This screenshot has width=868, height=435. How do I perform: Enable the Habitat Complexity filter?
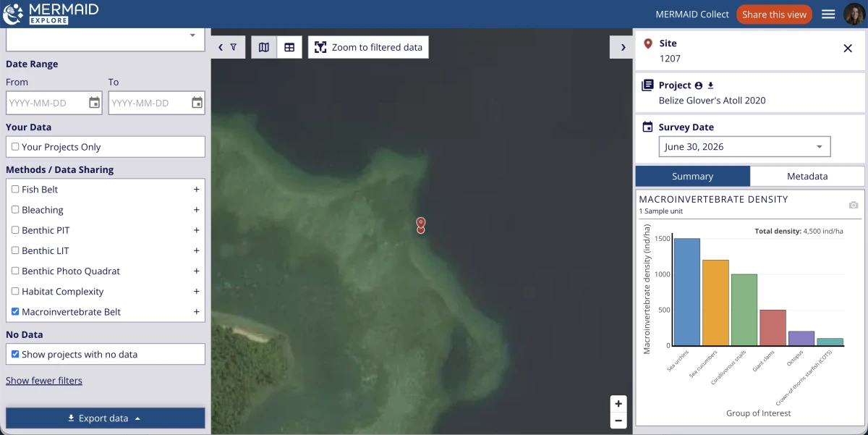click(x=15, y=292)
